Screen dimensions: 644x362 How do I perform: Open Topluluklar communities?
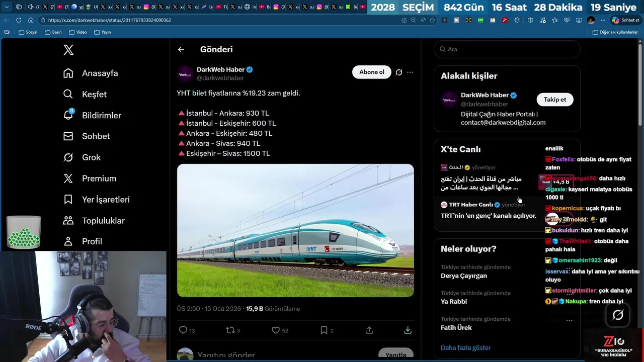[94, 221]
